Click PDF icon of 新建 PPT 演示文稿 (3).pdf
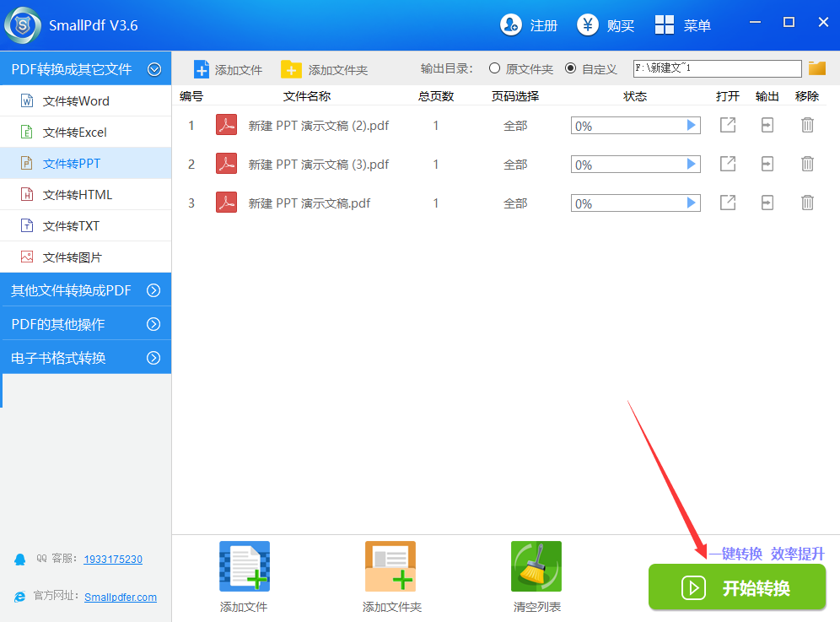 pos(227,164)
